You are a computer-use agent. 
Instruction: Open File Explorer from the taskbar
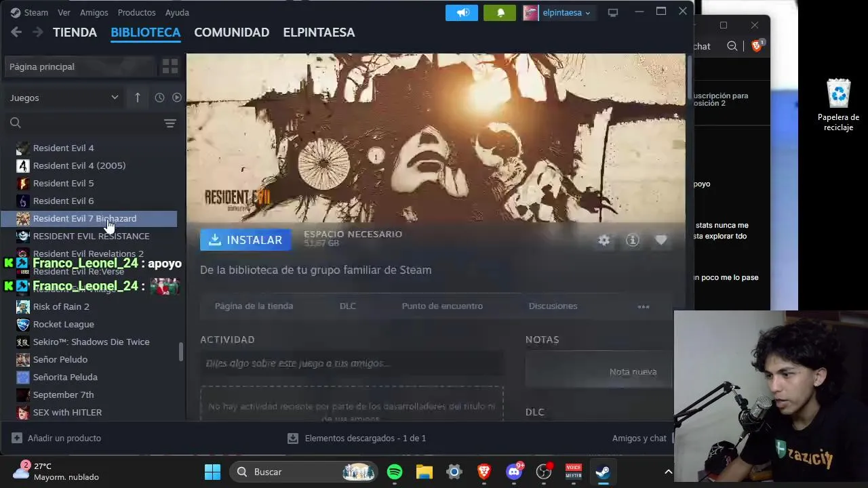(x=425, y=472)
